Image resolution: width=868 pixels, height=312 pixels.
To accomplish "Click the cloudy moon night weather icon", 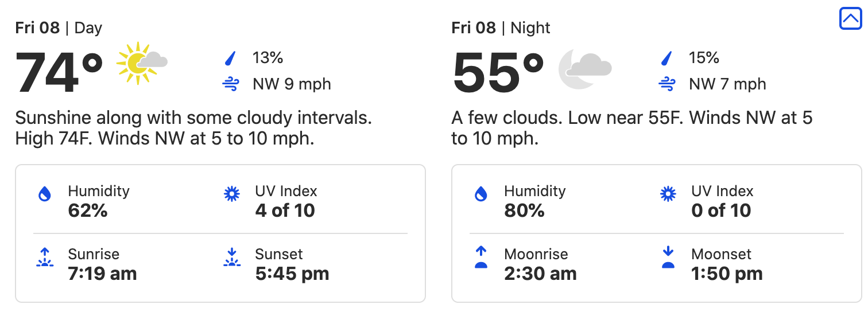I will [584, 68].
